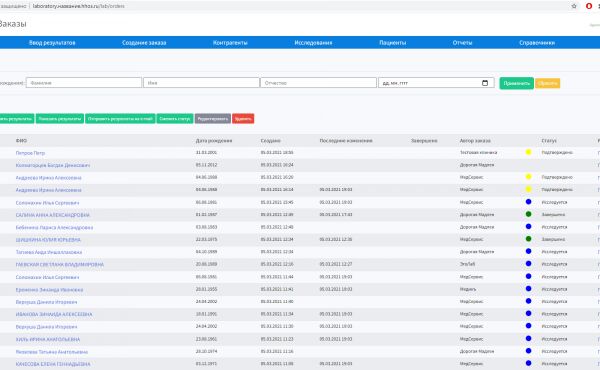Viewport: 600px width, 370px height.
Task: Open patient link Еременко Зинаида Ивановна
Action: click(x=49, y=290)
